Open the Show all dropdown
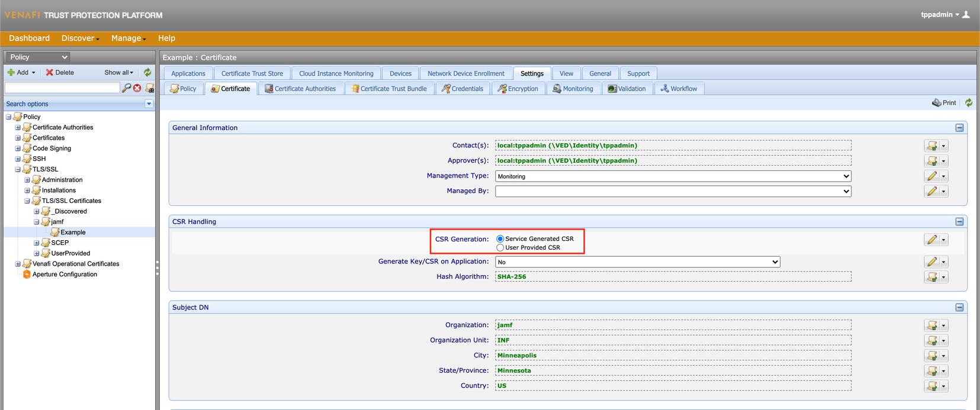This screenshot has height=410, width=980. pyautogui.click(x=119, y=72)
